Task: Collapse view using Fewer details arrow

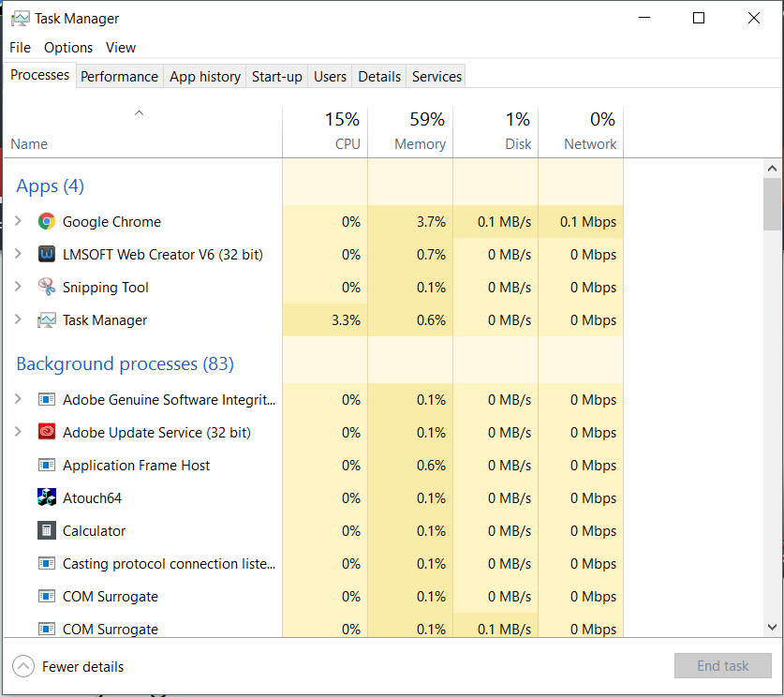Action: click(23, 666)
